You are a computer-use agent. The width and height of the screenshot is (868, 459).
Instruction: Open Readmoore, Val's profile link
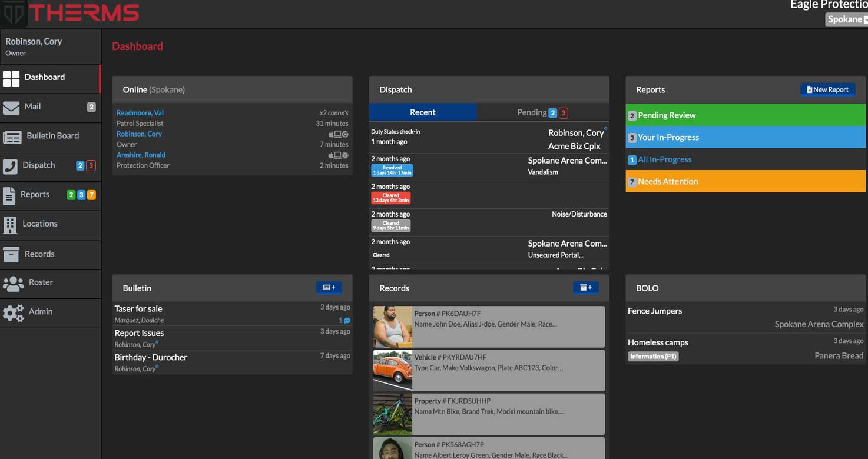click(140, 112)
